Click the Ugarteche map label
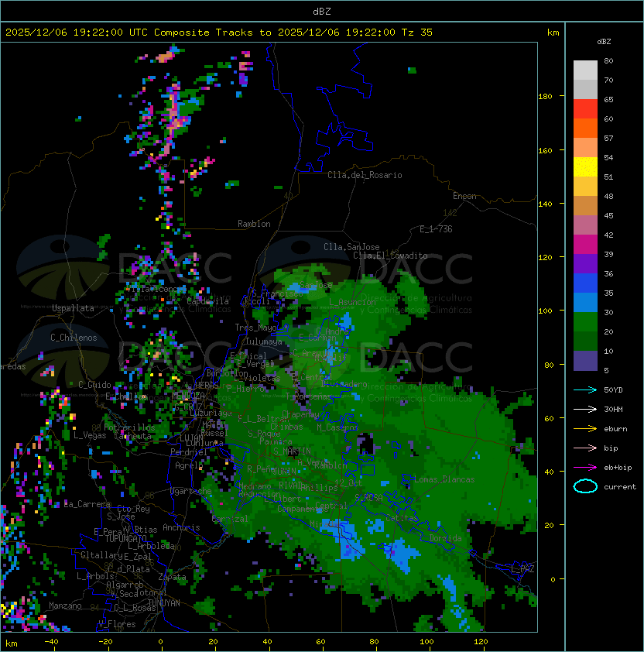 [191, 491]
